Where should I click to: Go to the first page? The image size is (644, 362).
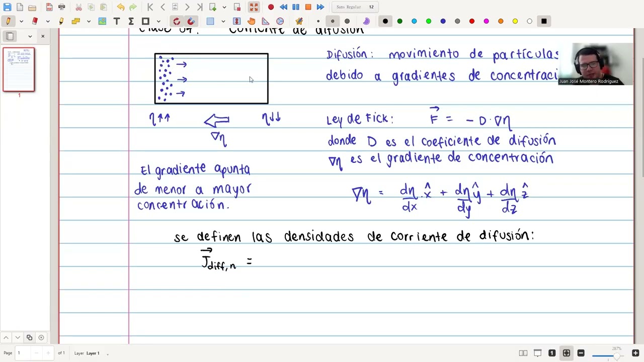[150, 7]
